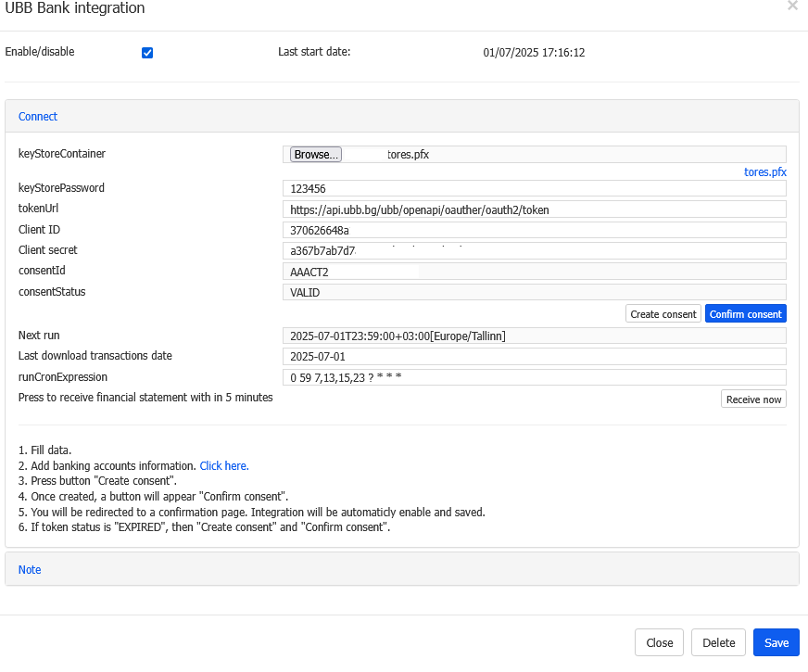Select the Client ID input field
808x672 pixels.
point(535,231)
